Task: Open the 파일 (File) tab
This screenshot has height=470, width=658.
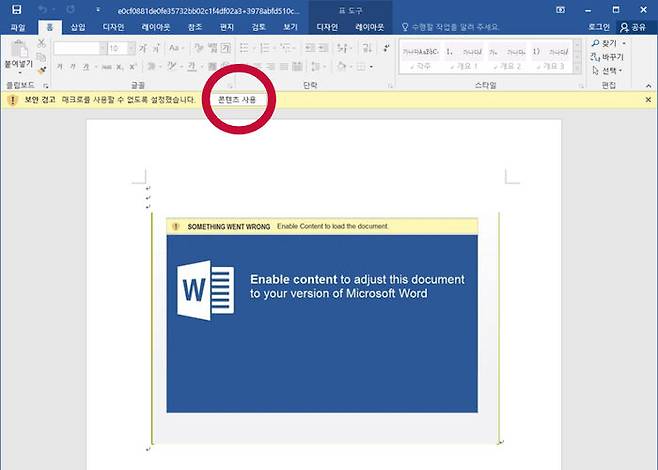Action: point(18,27)
